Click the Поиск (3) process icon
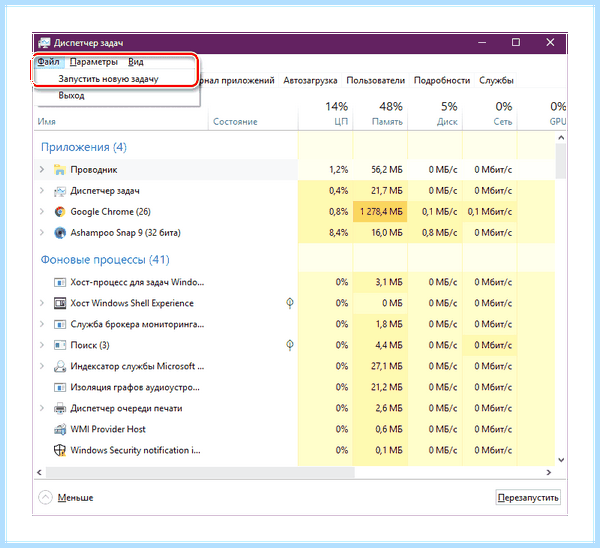The width and height of the screenshot is (600, 548). pos(60,346)
